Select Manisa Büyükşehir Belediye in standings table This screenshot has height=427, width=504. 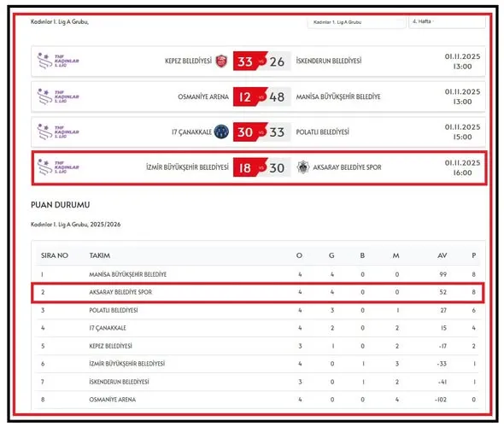coord(128,274)
